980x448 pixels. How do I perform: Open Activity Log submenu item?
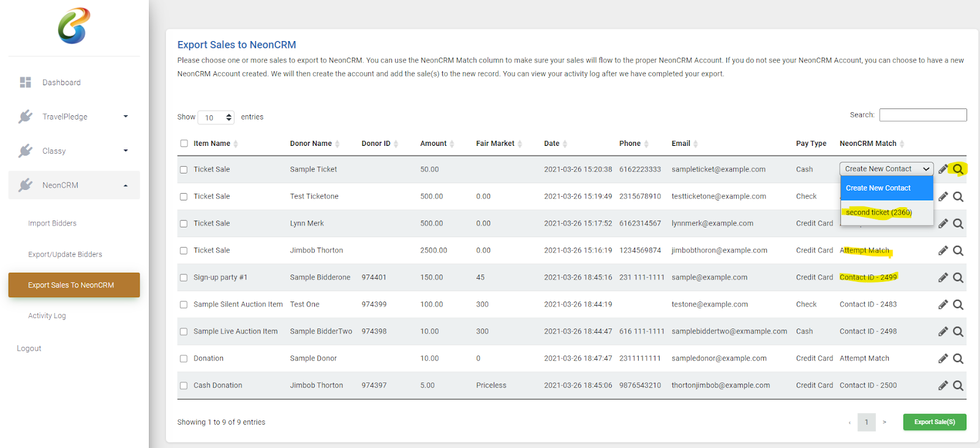pos(47,316)
